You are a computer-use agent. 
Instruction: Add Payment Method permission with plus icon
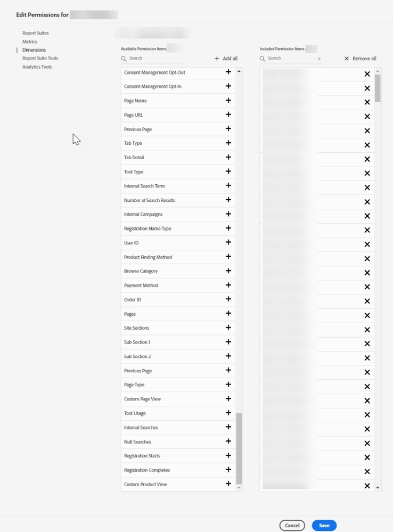click(228, 285)
